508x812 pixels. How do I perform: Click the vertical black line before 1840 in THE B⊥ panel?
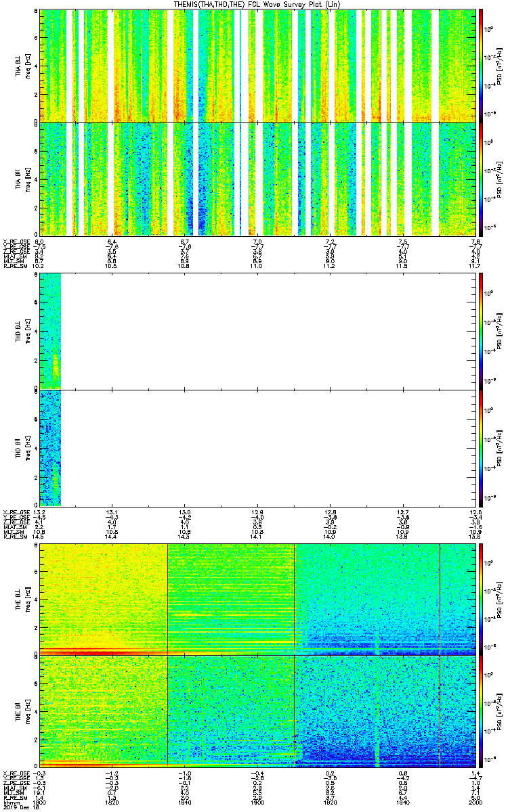[167, 599]
